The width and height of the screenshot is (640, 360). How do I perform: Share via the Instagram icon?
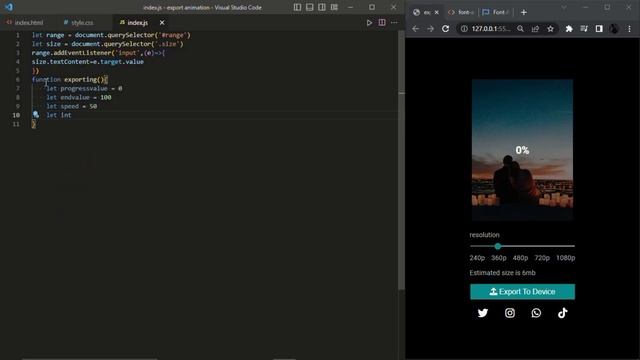(510, 313)
